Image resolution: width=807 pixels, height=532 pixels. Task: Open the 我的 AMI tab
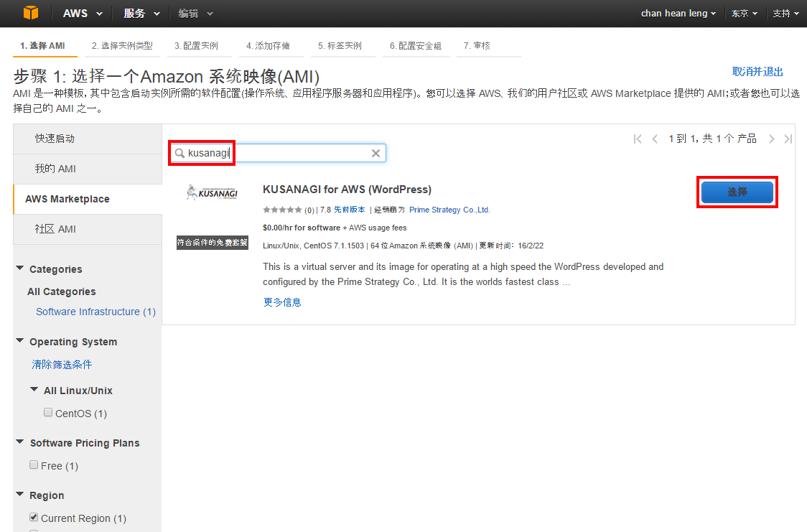click(88, 169)
